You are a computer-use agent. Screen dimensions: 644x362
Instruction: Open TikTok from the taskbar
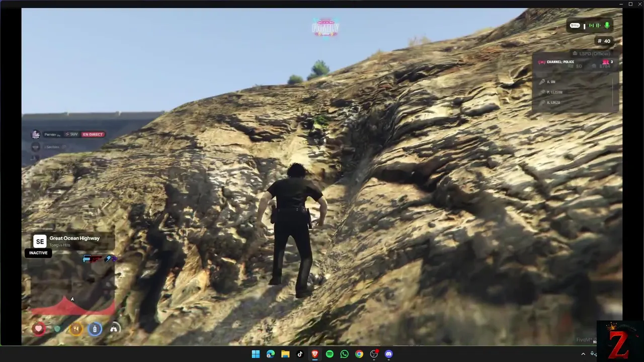tap(300, 354)
